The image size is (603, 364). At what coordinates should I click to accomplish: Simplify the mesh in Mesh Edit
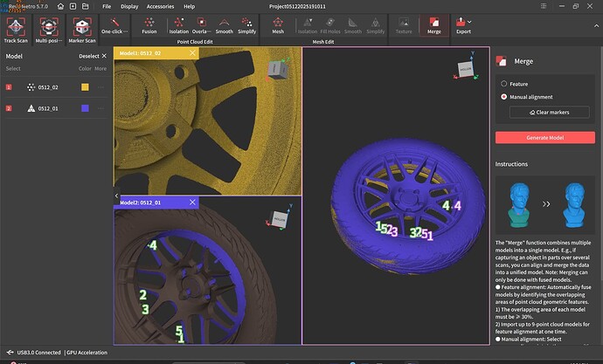375,25
